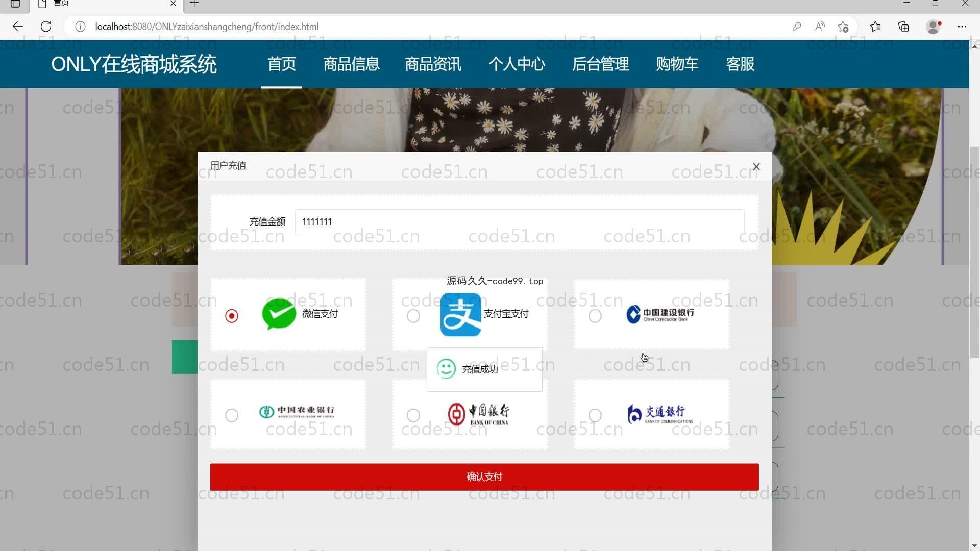Open 后台管理 from the navigation bar
This screenshot has height=551, width=980.
pos(600,64)
